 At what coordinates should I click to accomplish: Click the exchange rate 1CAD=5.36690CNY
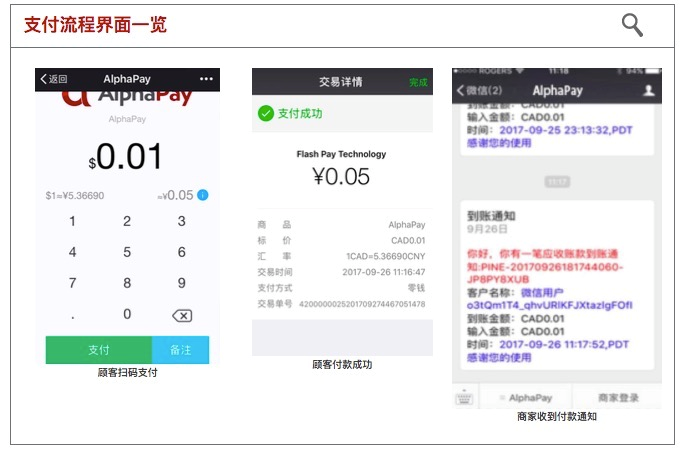[386, 256]
